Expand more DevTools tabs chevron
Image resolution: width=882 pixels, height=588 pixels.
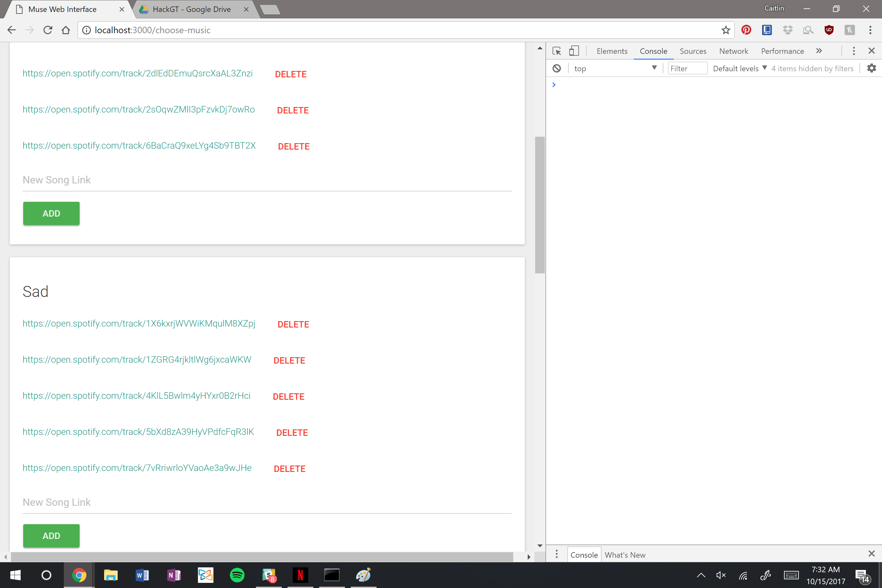click(819, 51)
